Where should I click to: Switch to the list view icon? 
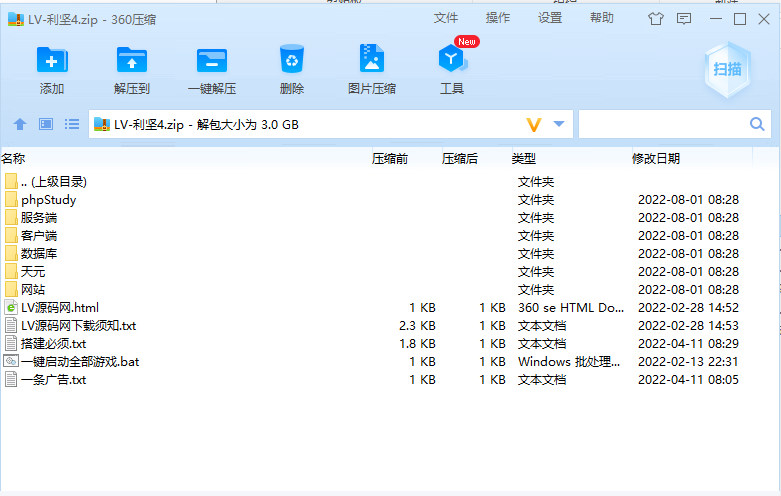tap(72, 124)
